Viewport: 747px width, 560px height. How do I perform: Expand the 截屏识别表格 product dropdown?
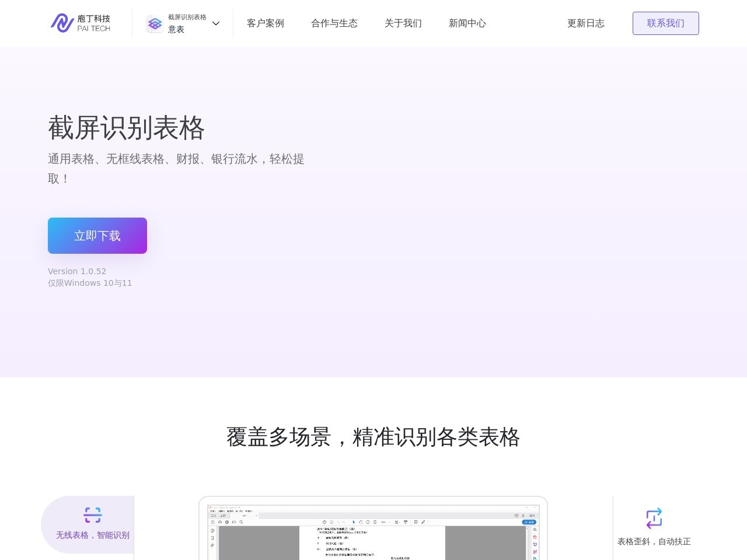click(x=216, y=23)
